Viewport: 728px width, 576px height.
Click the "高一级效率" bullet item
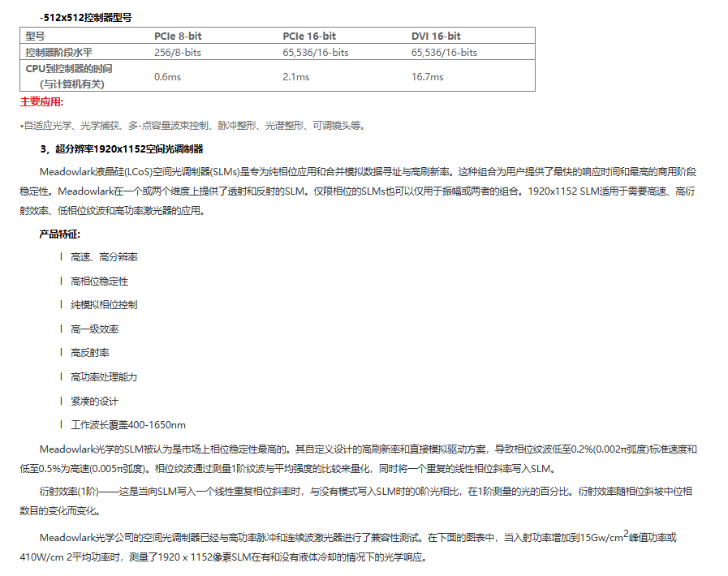[x=94, y=329]
